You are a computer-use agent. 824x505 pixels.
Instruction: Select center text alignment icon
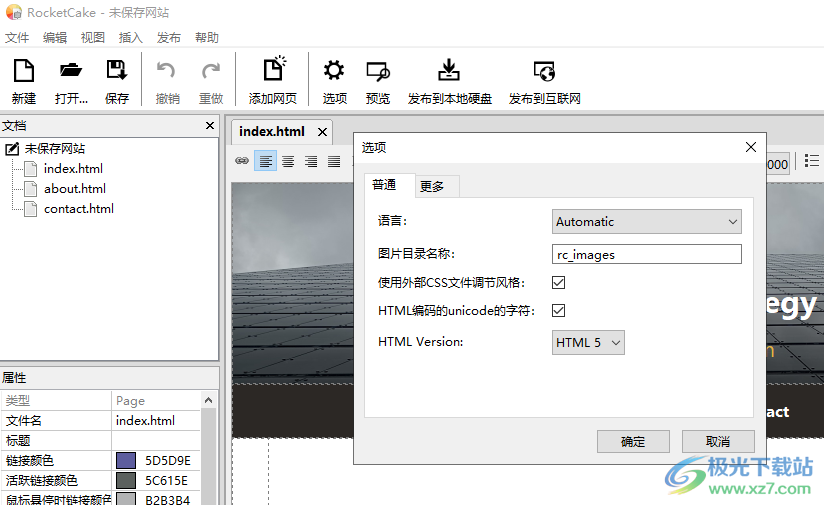pos(288,161)
